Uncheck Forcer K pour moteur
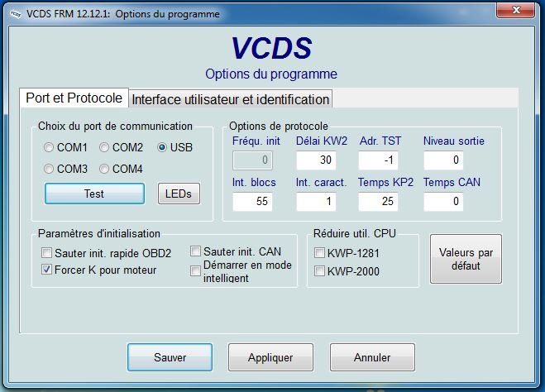The height and width of the screenshot is (392, 545). click(x=46, y=270)
